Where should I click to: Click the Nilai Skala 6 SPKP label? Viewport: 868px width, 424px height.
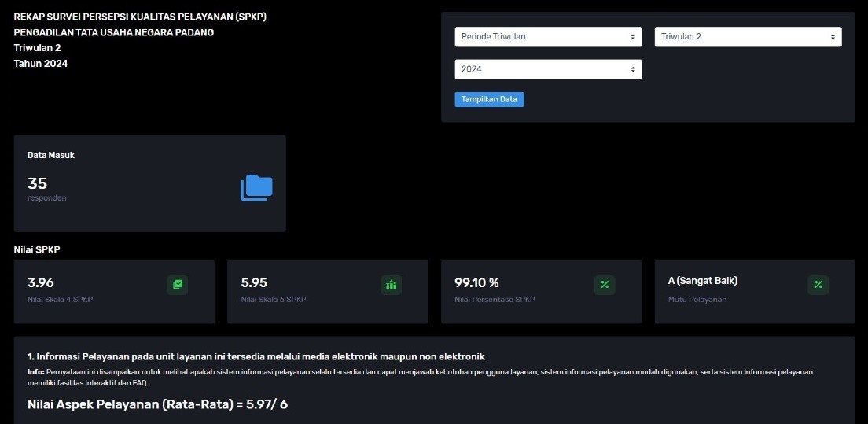(274, 300)
